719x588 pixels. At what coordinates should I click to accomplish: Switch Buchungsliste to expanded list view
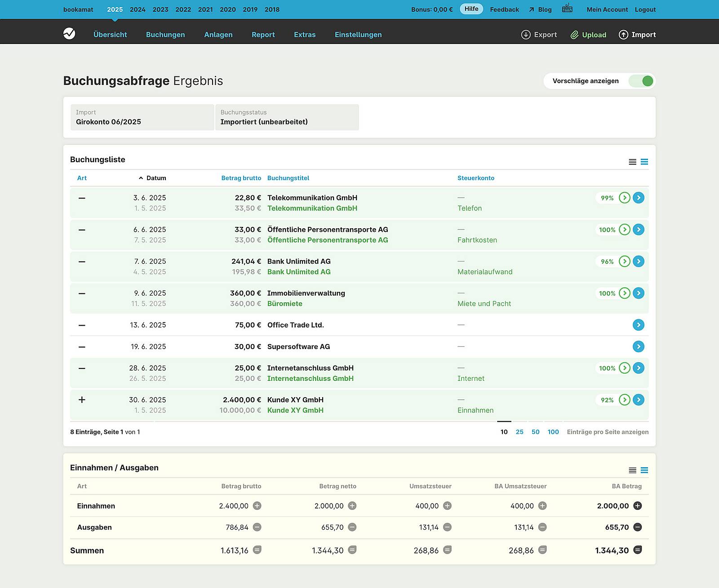click(644, 162)
